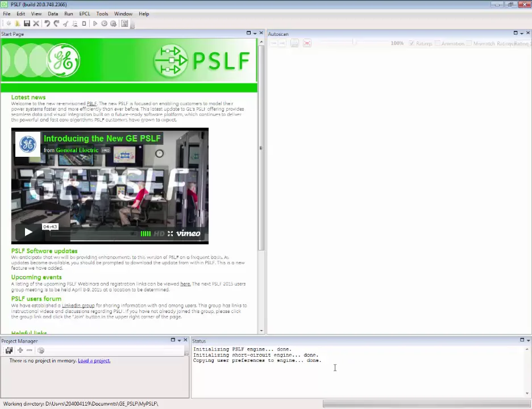Click the Copy icon in toolbar
Image resolution: width=532 pixels, height=409 pixels.
coord(74,23)
